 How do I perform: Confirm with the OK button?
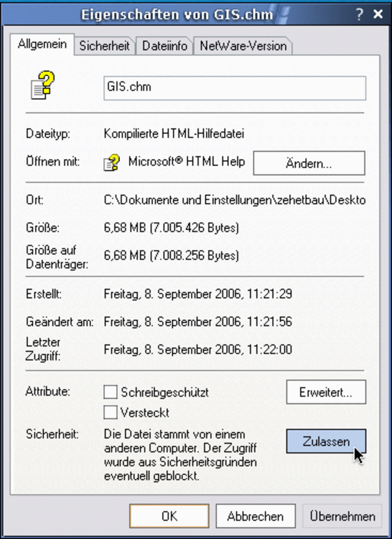pos(170,516)
